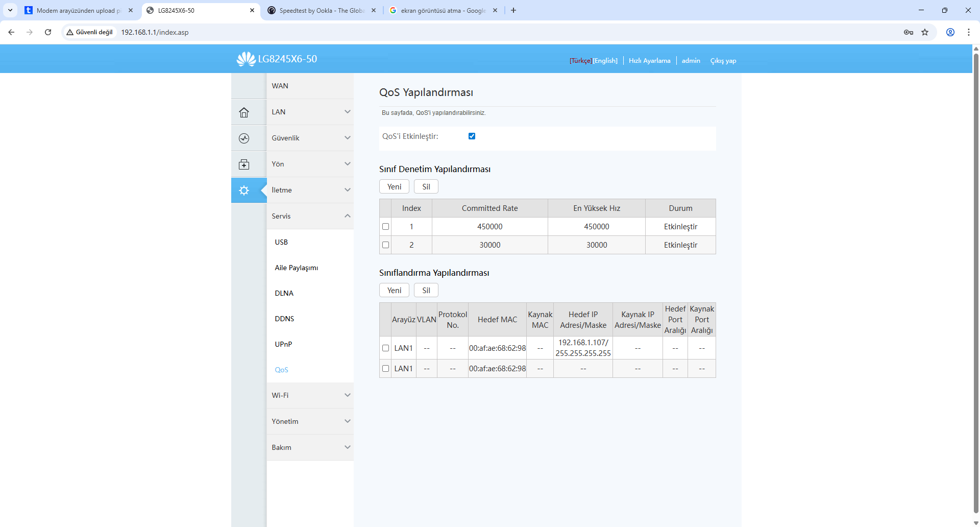Open saved passwords key icon
Screen dimensions: 980x527
[x=909, y=32]
